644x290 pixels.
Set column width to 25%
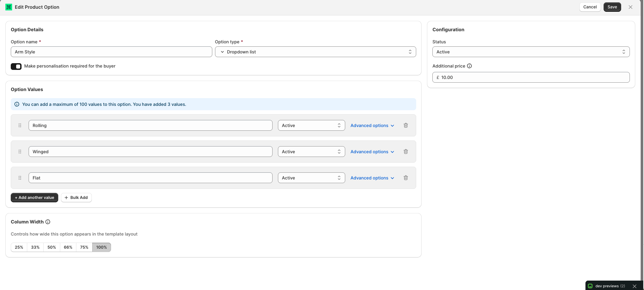tap(19, 247)
